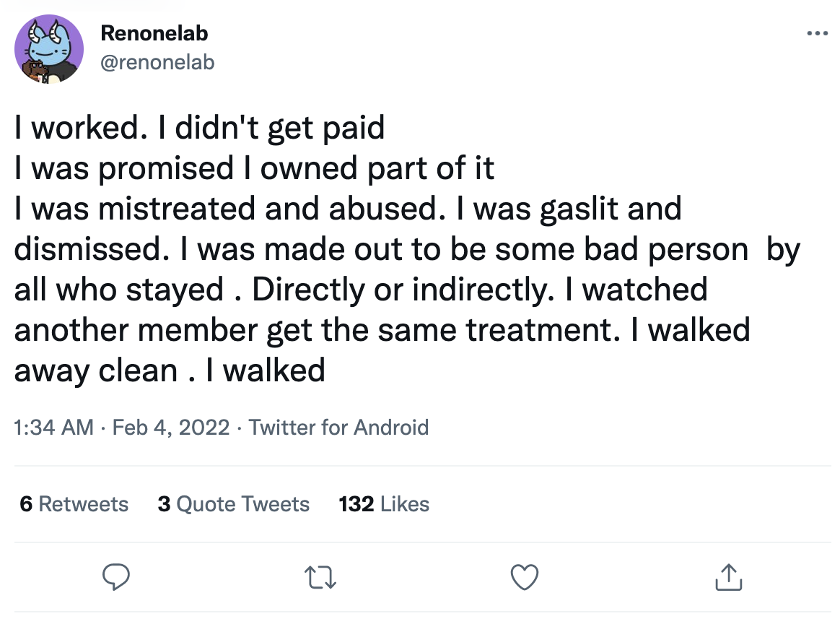The image size is (840, 624).
Task: Open the Twitter for Android source link
Action: pos(338,428)
